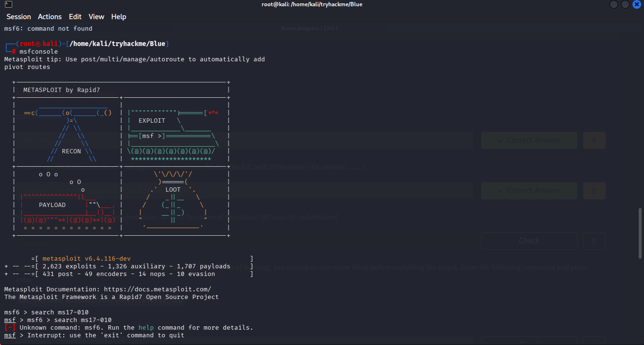Image resolution: width=644 pixels, height=345 pixels.
Task: Click 'msf > msf6 > search ms17-010' line
Action: (x=58, y=320)
